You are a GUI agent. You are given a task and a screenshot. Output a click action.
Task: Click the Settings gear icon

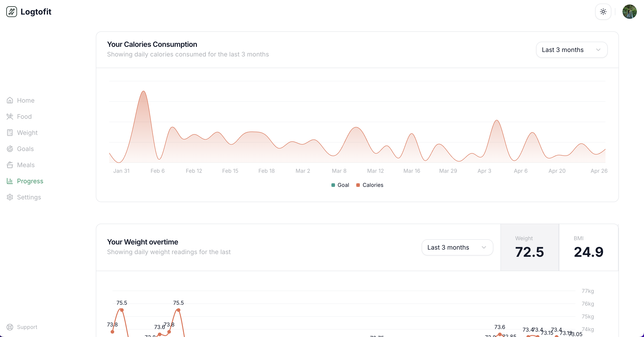10,197
